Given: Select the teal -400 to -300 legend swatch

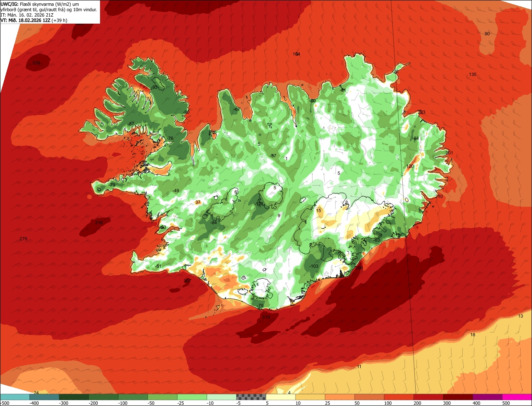Looking at the screenshot, I should (x=44, y=397).
